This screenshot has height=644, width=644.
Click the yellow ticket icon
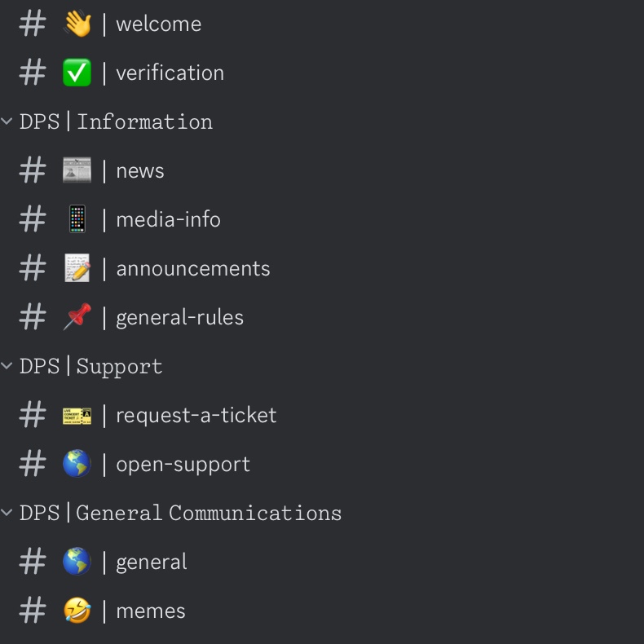point(77,415)
